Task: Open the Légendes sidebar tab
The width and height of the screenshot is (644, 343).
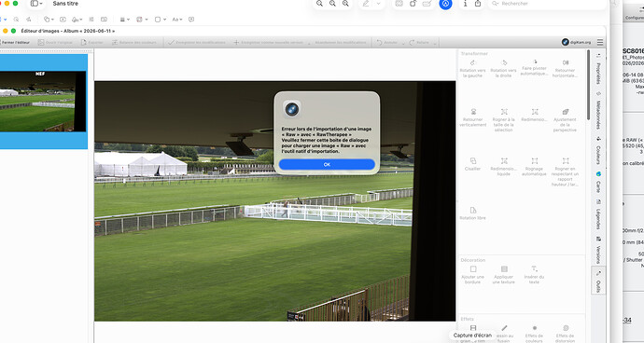Action: click(x=598, y=214)
